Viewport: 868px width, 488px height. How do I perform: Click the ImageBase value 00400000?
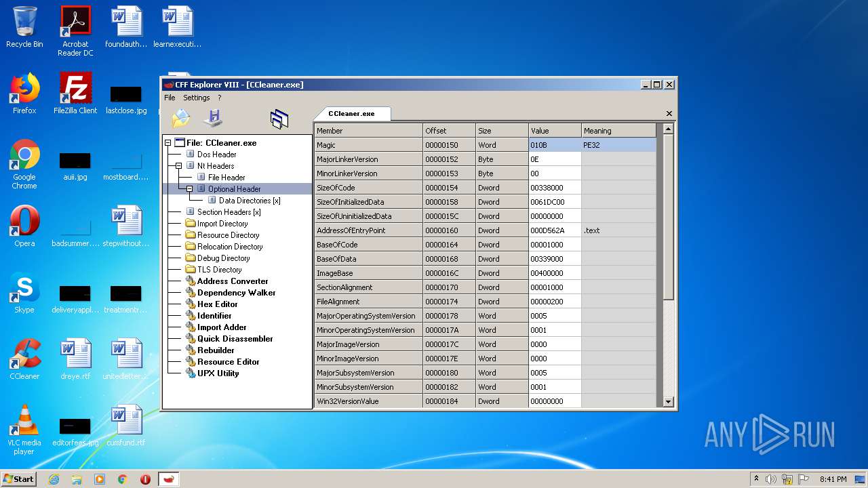[x=555, y=273]
